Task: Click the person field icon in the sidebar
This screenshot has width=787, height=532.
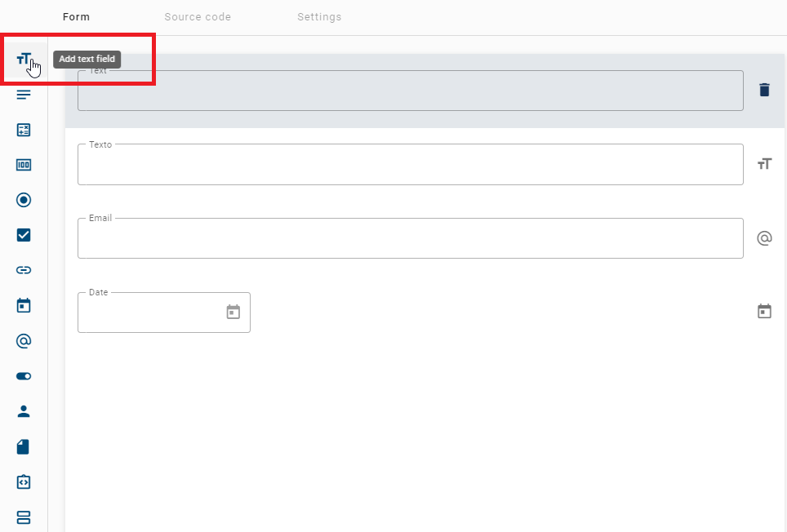Action: (24, 411)
